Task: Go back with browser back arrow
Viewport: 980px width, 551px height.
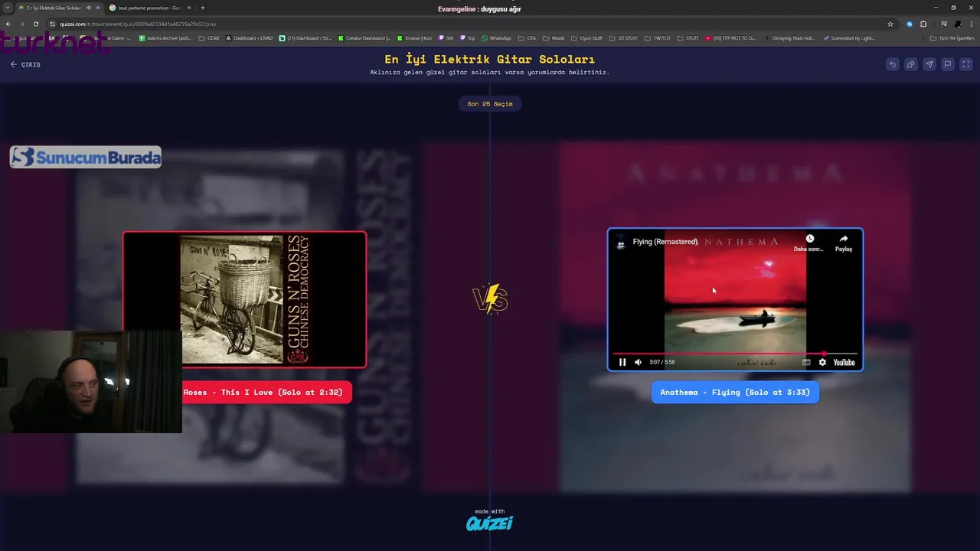Action: point(8,24)
